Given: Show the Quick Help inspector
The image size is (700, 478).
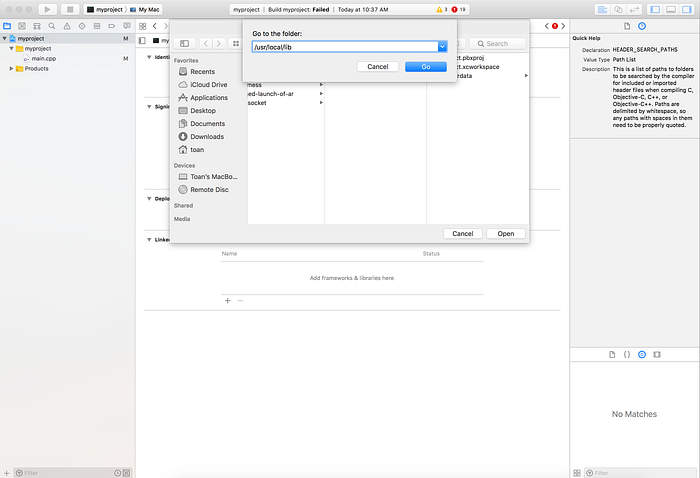Looking at the screenshot, I should coord(642,26).
